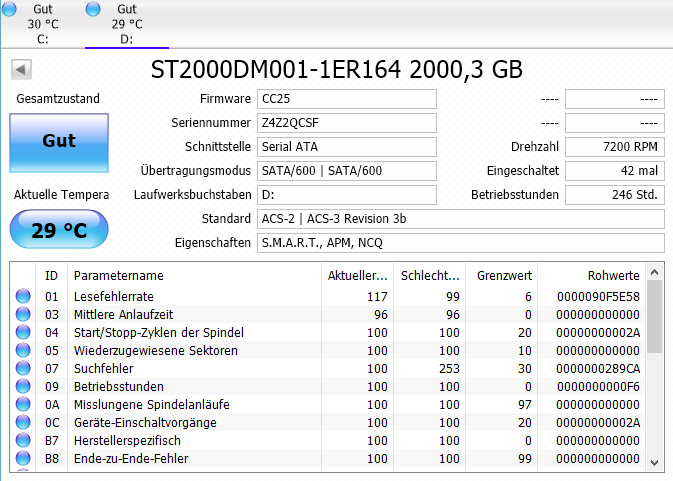Image resolution: width=673 pixels, height=481 pixels.
Task: Select the C: drive tab
Action: [x=42, y=24]
